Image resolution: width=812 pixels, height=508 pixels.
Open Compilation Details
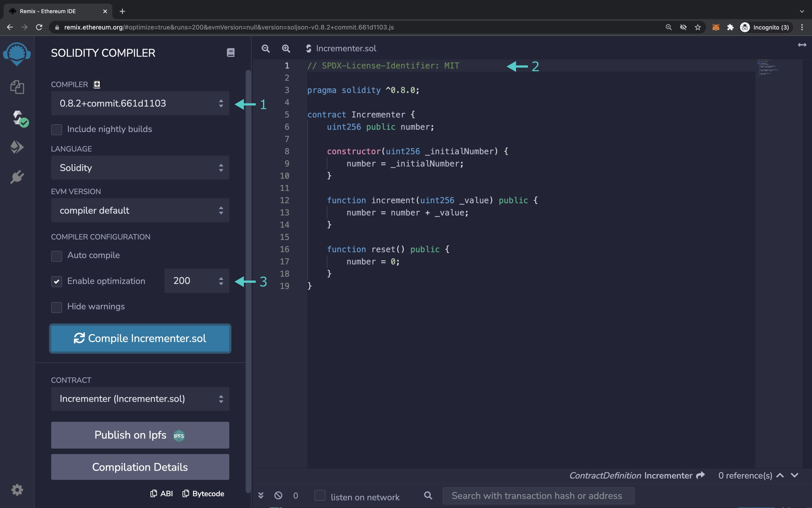[140, 467]
